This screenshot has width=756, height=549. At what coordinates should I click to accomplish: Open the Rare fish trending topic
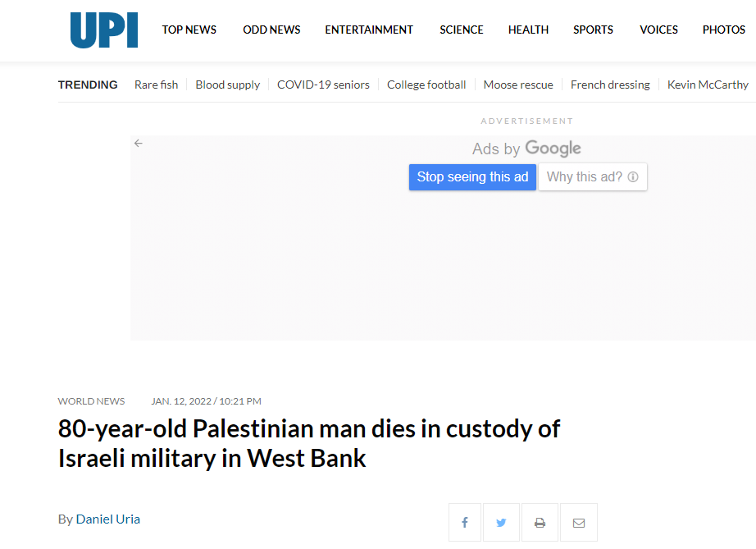tap(157, 85)
